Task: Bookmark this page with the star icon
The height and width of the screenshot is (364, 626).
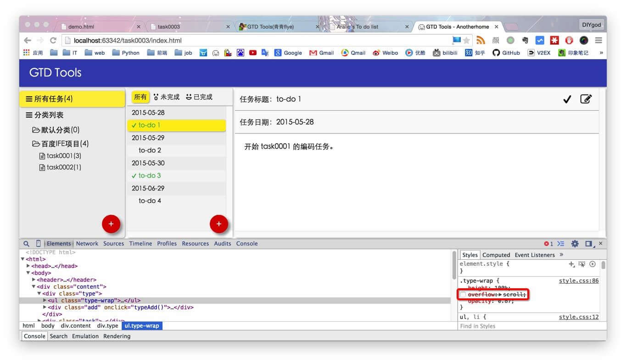Action: point(467,40)
